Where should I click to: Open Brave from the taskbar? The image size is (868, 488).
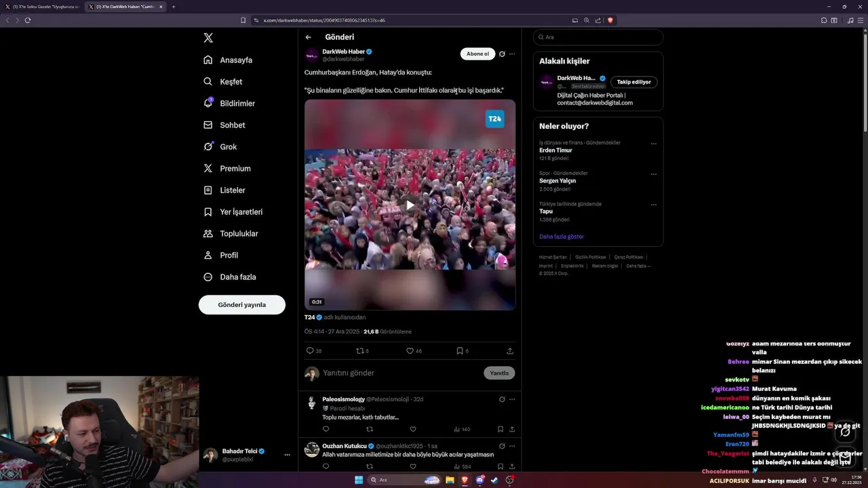coord(465,480)
